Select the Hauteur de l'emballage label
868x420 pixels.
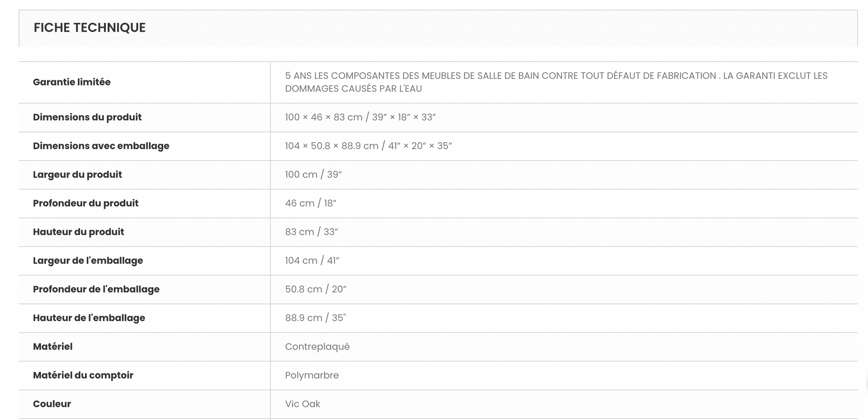[89, 318]
